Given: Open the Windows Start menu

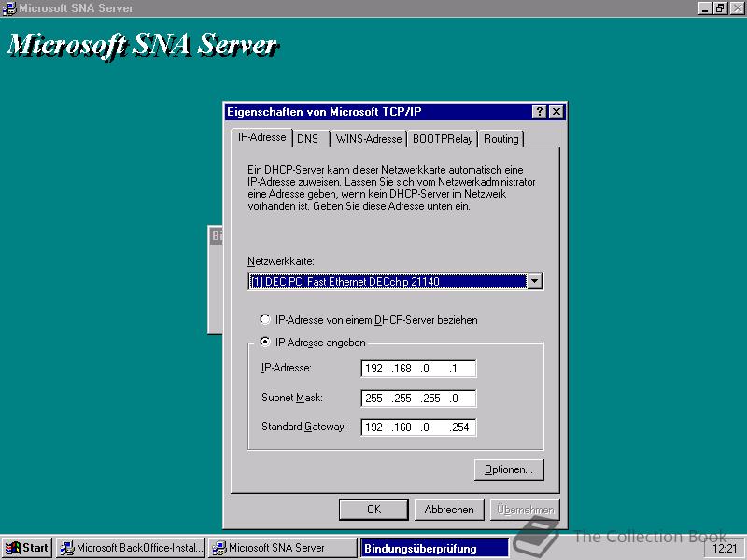Looking at the screenshot, I should click(x=27, y=548).
